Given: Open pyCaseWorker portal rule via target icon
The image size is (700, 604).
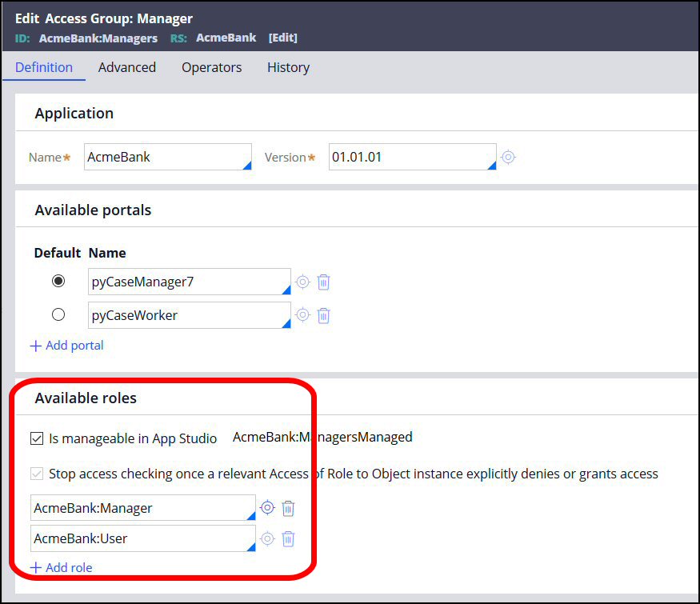Looking at the screenshot, I should pos(302,315).
